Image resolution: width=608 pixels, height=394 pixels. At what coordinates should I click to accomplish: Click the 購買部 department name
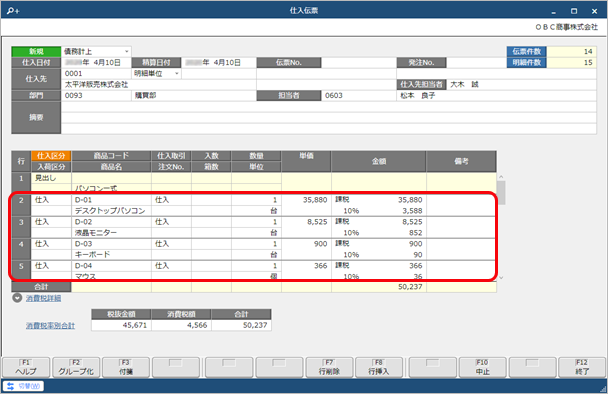coord(145,95)
